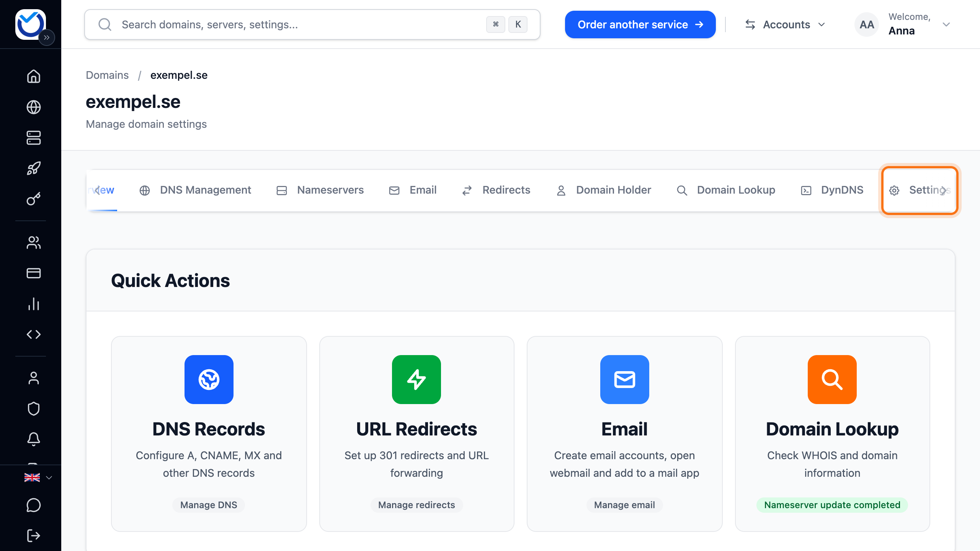980x551 pixels.
Task: Click the green URL Redirects lightning icon
Action: [x=416, y=380]
